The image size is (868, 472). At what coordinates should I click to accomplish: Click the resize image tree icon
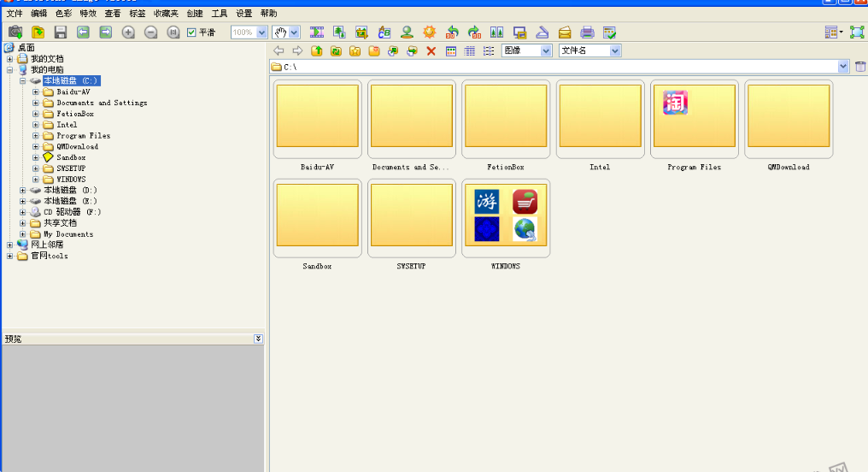click(x=339, y=32)
